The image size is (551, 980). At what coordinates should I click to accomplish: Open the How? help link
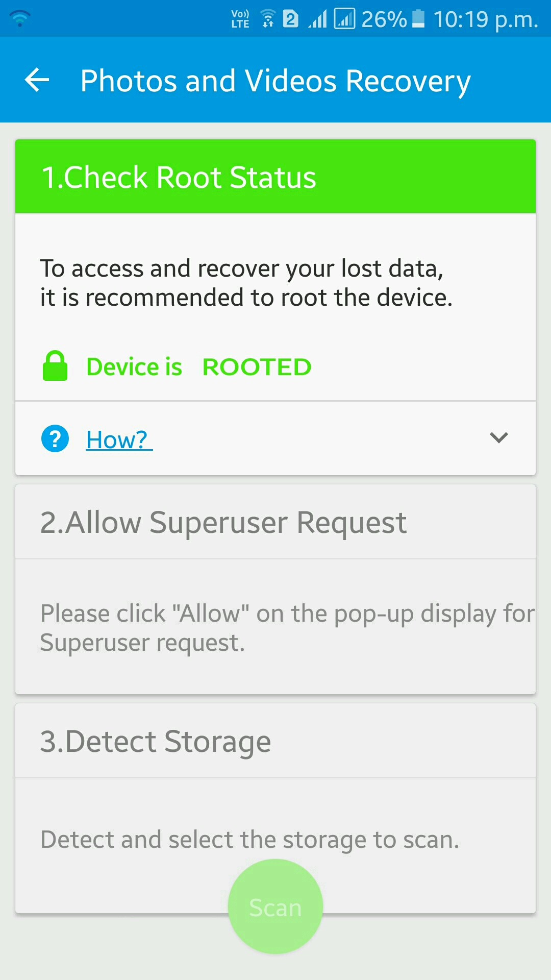[118, 439]
